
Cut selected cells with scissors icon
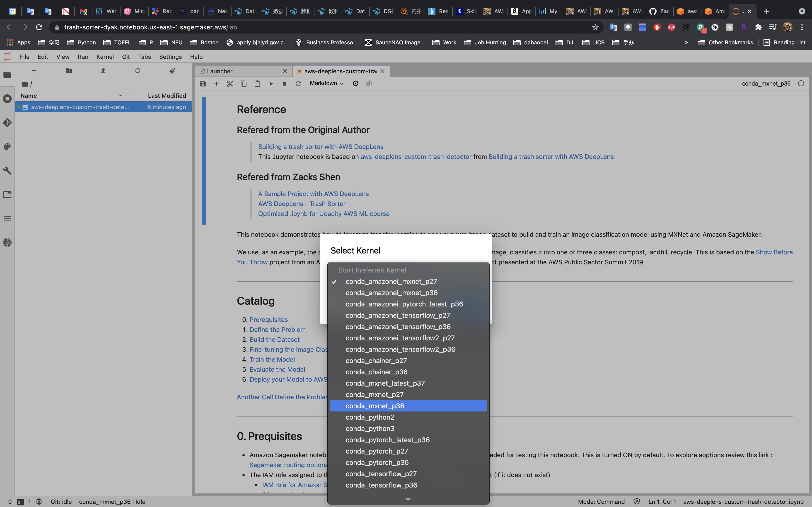tap(230, 84)
